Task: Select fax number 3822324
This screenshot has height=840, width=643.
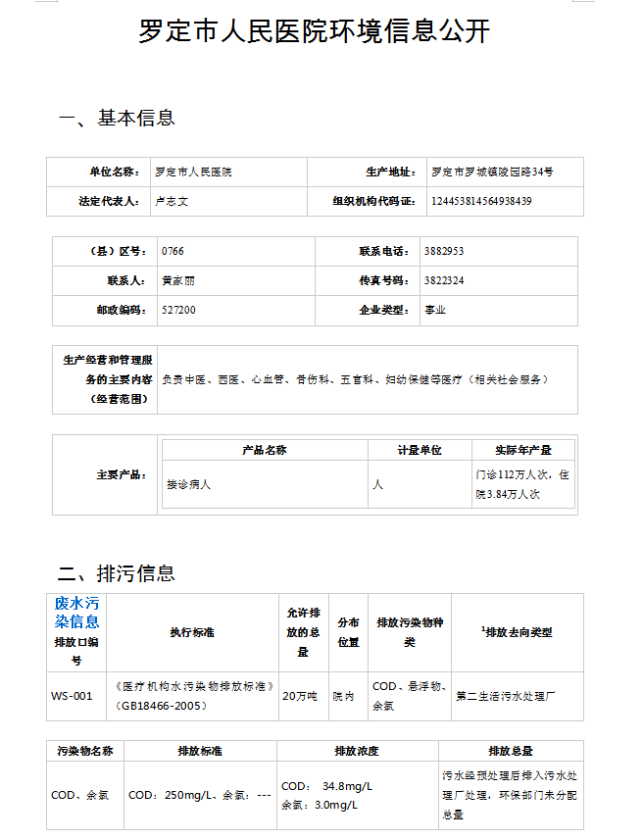Action: 444,280
